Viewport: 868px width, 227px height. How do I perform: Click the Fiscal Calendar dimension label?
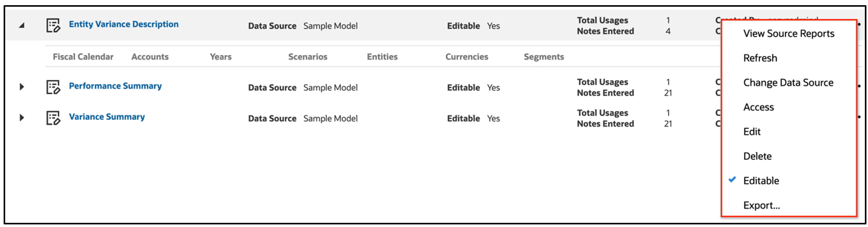pos(83,57)
